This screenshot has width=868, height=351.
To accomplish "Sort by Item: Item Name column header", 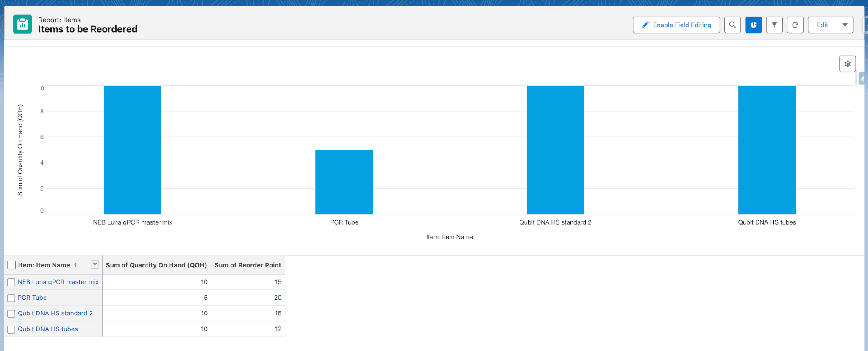I will 44,265.
